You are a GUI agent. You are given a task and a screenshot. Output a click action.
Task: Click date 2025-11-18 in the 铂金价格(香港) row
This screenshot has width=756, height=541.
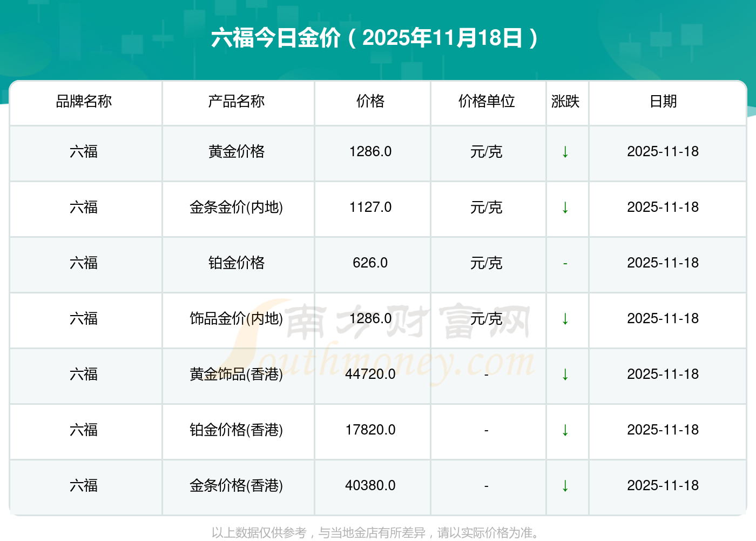coord(663,430)
